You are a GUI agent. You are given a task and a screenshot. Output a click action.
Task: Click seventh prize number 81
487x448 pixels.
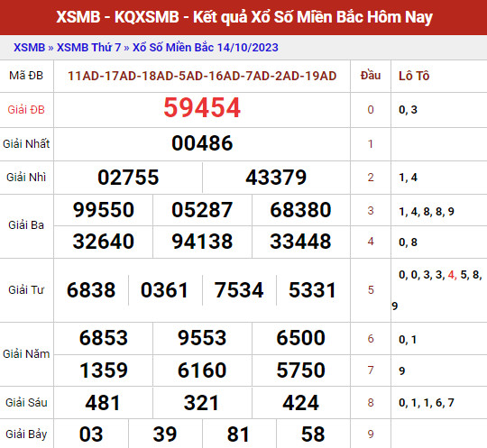click(x=238, y=434)
